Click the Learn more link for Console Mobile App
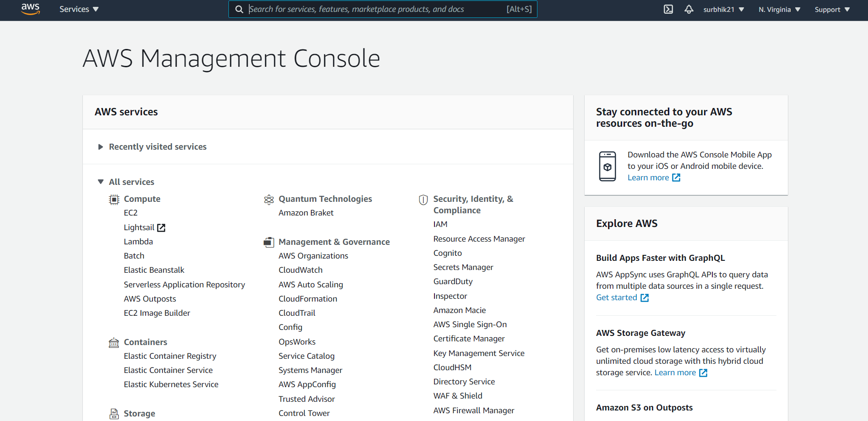This screenshot has height=421, width=868. [648, 178]
